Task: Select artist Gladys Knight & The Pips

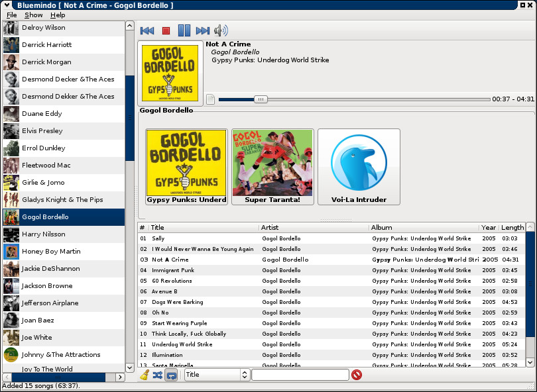Action: point(64,200)
